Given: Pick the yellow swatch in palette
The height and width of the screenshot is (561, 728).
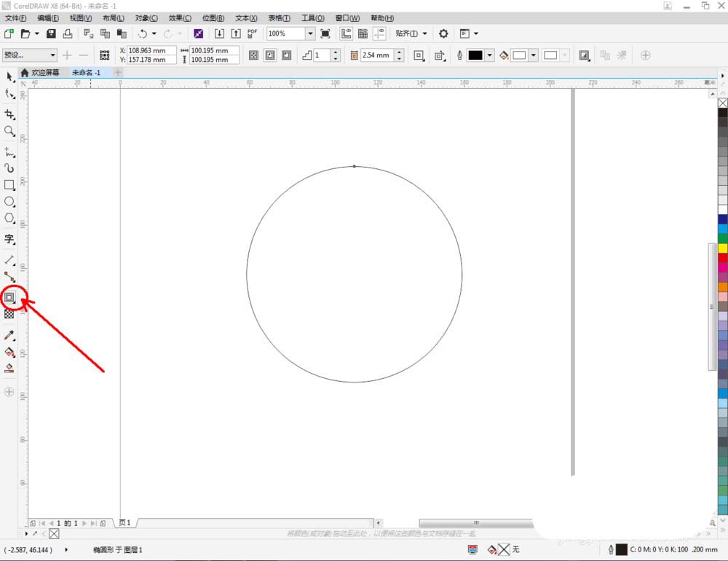Looking at the screenshot, I should click(x=723, y=248).
